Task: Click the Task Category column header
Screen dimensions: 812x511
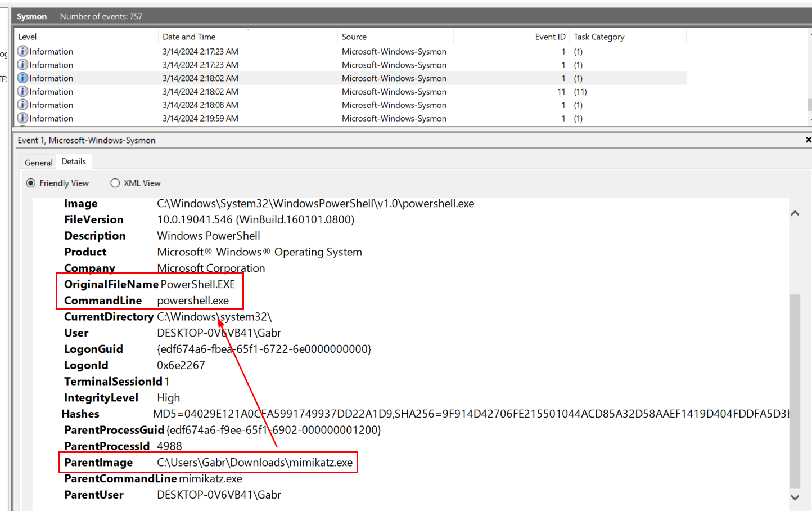Action: (599, 37)
